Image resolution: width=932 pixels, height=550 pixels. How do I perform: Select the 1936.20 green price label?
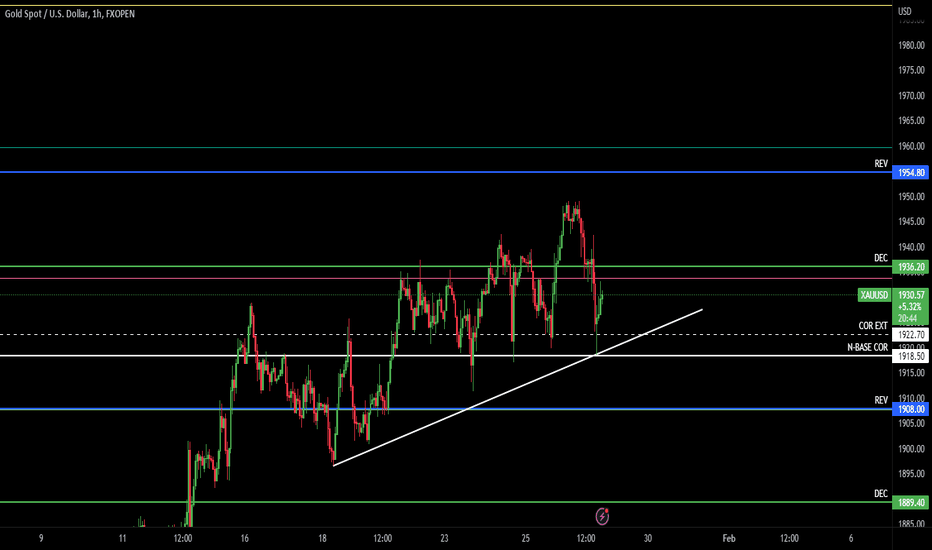click(911, 267)
